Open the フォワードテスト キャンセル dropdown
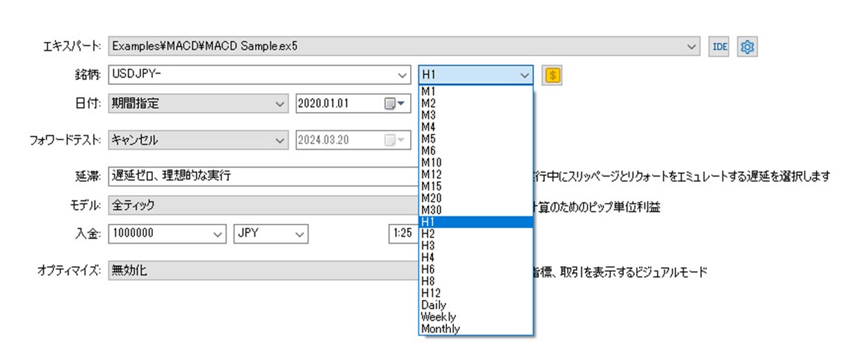Image resolution: width=868 pixels, height=357 pixels. coord(279,140)
